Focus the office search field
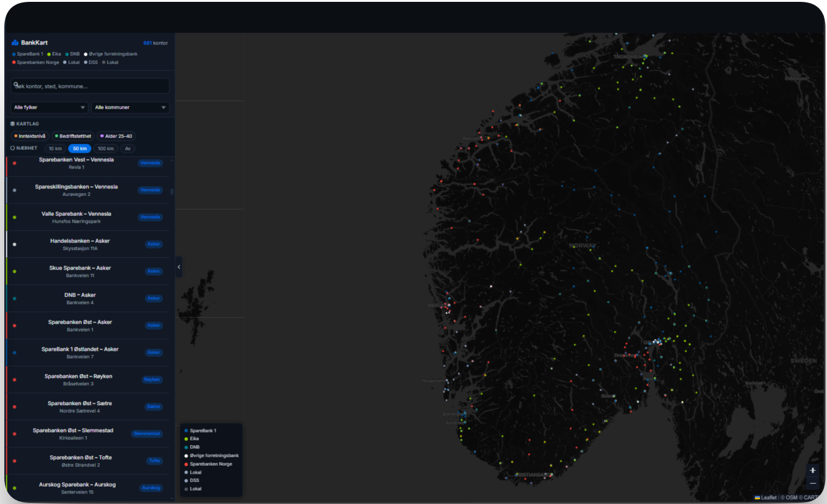827x504 pixels. 90,86
